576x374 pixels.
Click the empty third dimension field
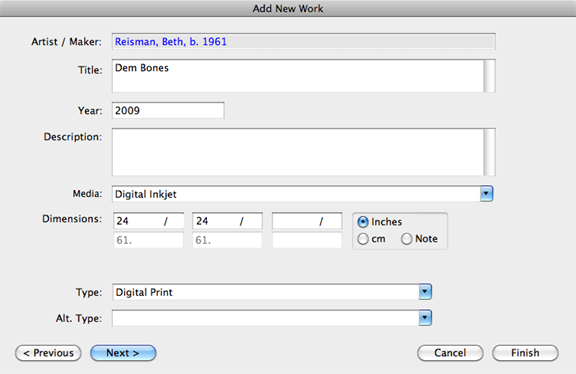click(x=307, y=221)
